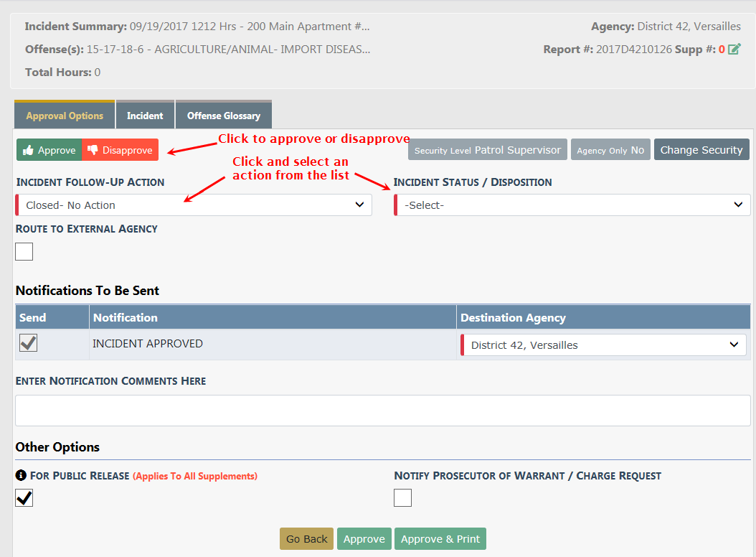This screenshot has width=756, height=557.
Task: Click the red thumbs-down Disapprove button
Action: tap(120, 150)
